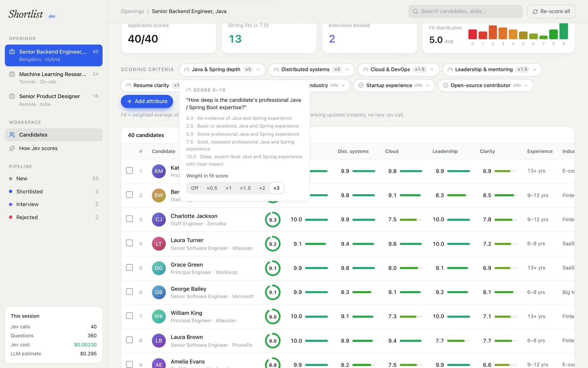Click check icon on Startup experience chip
Image resolution: width=588 pixels, height=368 pixels.
(x=361, y=85)
